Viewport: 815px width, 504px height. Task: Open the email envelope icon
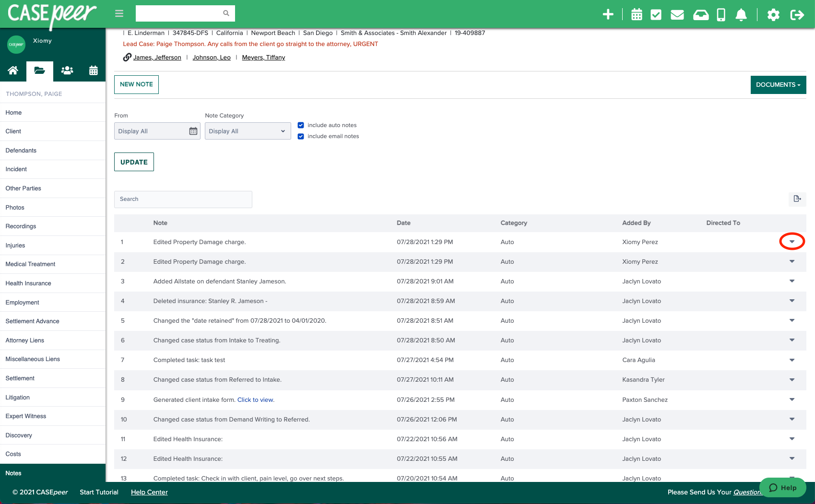(x=677, y=14)
